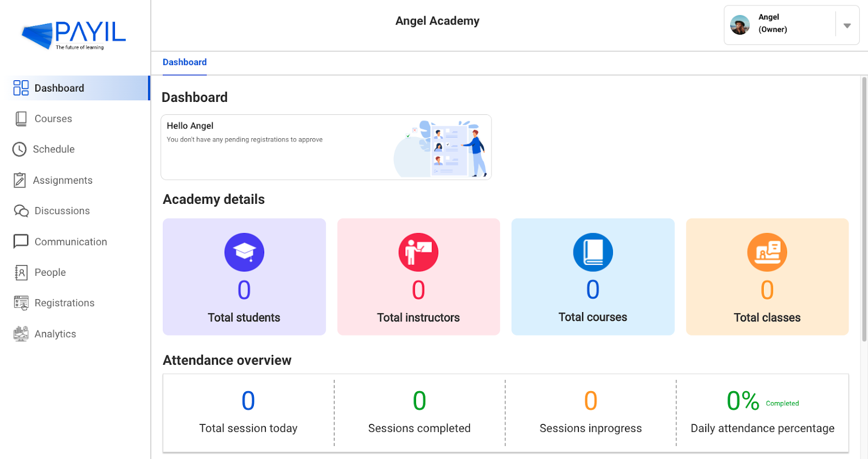Open the Discussions chat bubbles icon
868x459 pixels.
point(21,211)
